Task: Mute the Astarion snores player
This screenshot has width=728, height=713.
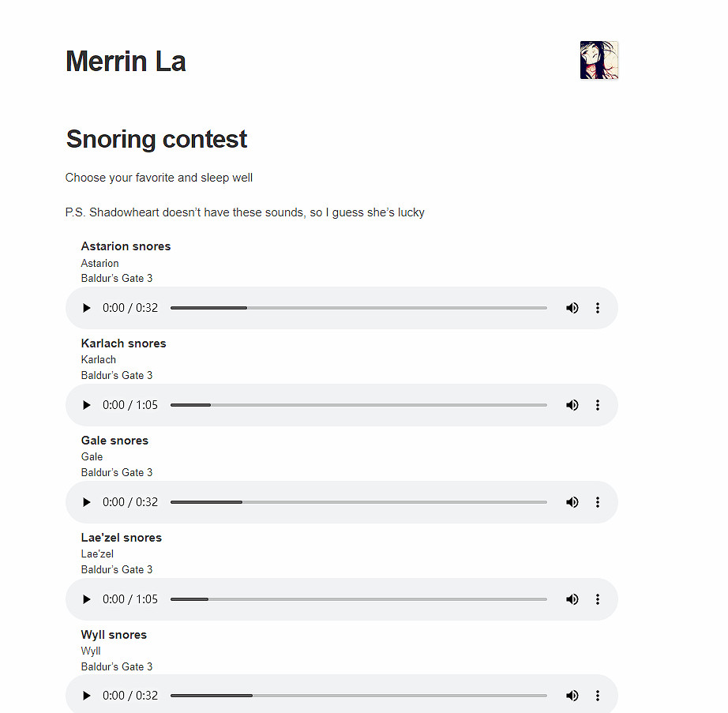Action: tap(572, 308)
